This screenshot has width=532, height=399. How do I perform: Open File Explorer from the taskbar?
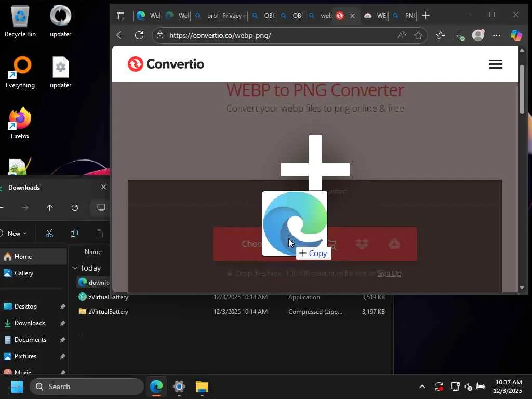(x=202, y=387)
